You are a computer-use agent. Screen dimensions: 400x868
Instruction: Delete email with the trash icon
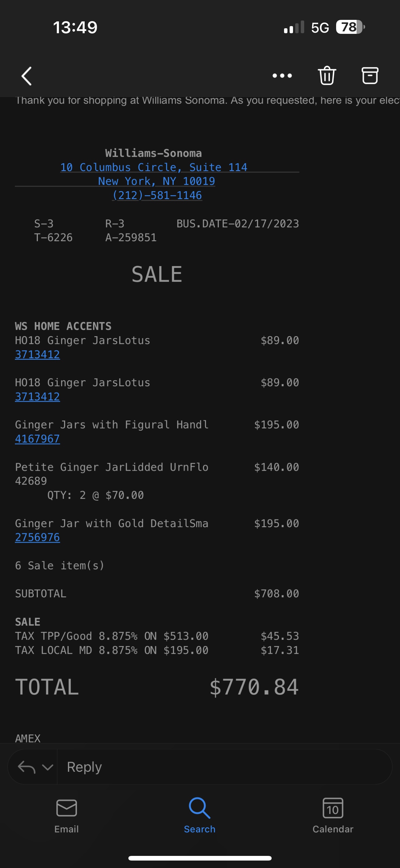(x=327, y=75)
